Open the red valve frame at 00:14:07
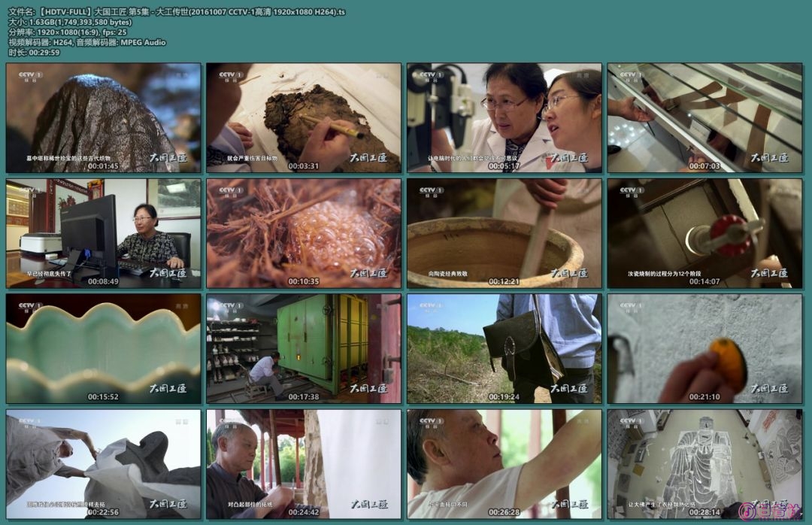Viewport: 812px width, 525px height. 704,233
